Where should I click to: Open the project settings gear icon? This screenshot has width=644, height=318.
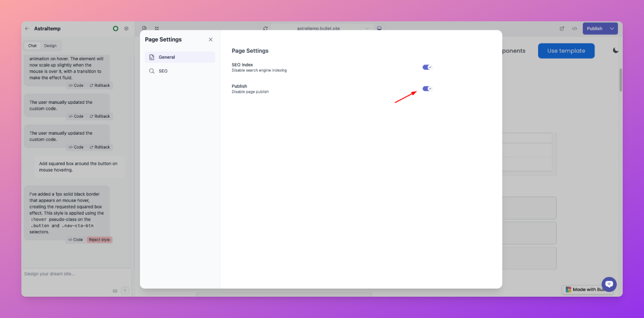[127, 29]
